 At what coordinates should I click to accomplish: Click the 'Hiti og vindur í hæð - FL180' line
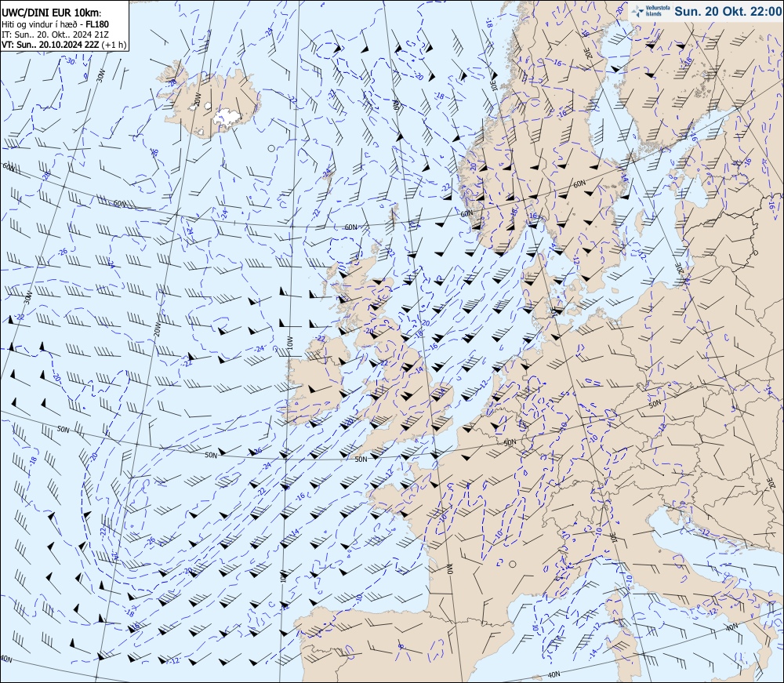click(x=55, y=24)
